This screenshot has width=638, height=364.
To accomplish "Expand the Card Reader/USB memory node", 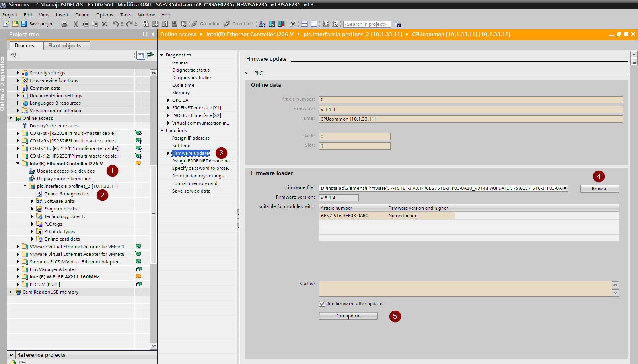I will [11, 292].
